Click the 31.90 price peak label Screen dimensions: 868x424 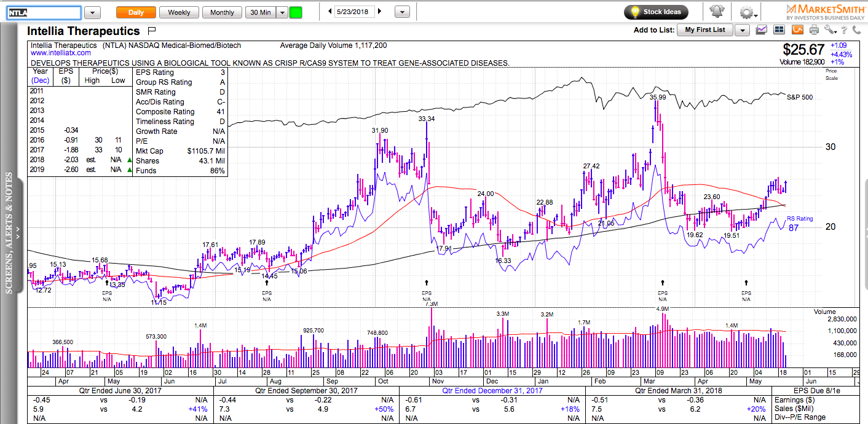[x=380, y=131]
